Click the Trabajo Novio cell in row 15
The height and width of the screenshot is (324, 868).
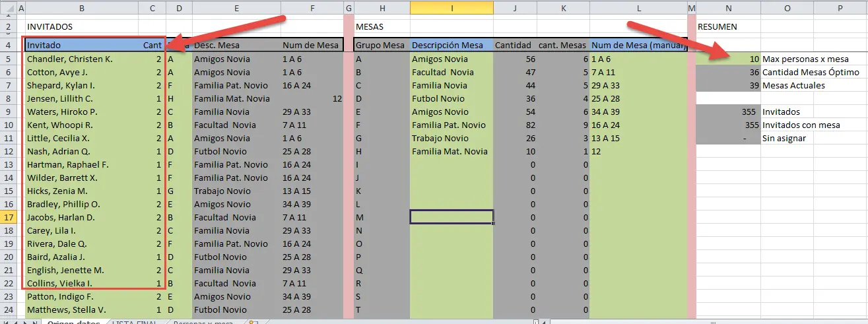[236, 191]
